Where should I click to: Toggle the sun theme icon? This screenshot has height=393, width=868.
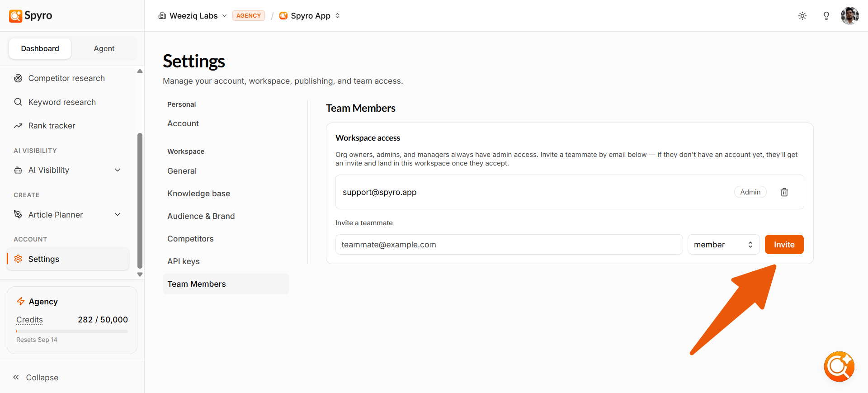pos(802,16)
